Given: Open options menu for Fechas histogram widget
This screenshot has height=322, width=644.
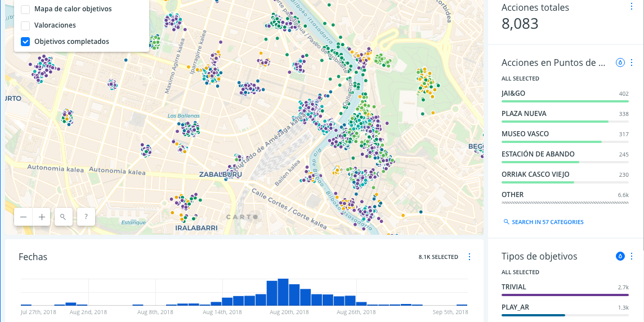Looking at the screenshot, I should pos(469,257).
